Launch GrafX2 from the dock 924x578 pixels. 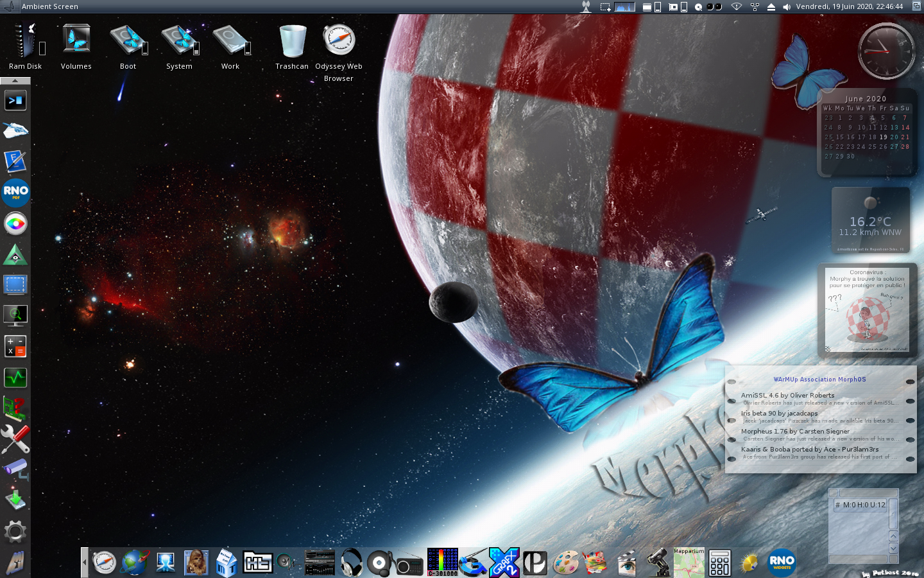(504, 563)
